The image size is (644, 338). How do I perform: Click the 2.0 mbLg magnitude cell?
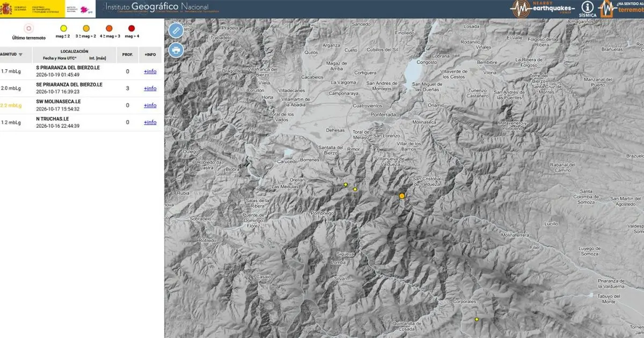point(11,89)
